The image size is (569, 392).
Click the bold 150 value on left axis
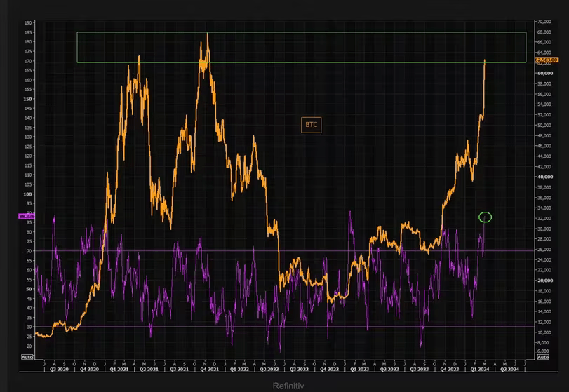(28, 99)
